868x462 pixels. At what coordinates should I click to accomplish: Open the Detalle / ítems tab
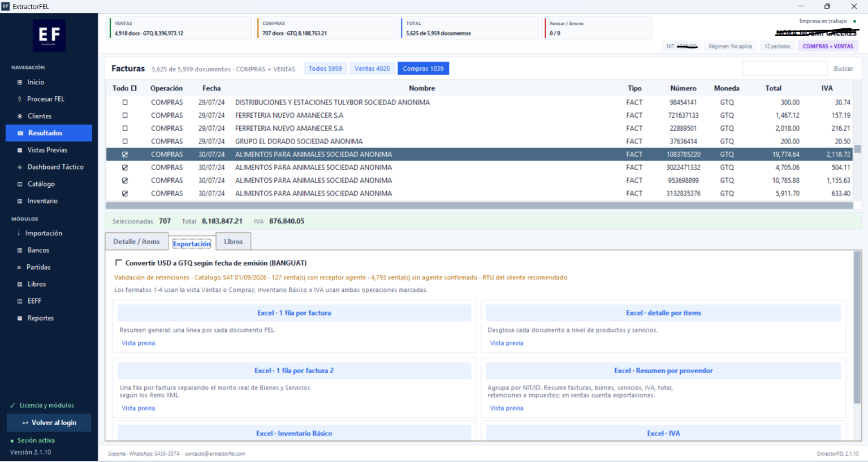click(x=136, y=241)
